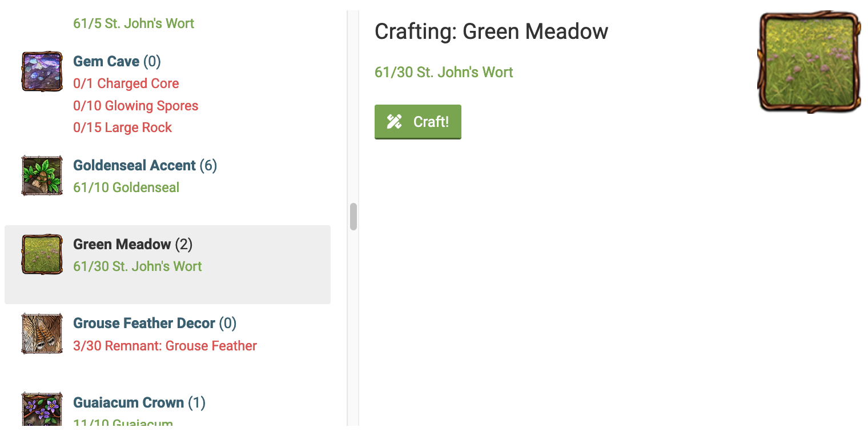Click the pencil icon on Craft button
868x439 pixels.
(x=395, y=121)
